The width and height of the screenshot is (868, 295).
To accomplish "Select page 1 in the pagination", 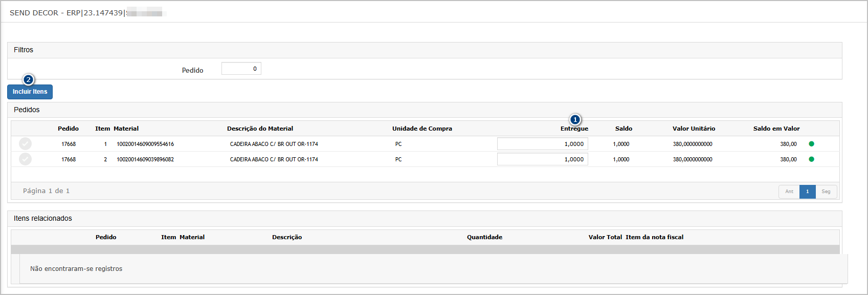I will click(x=808, y=192).
